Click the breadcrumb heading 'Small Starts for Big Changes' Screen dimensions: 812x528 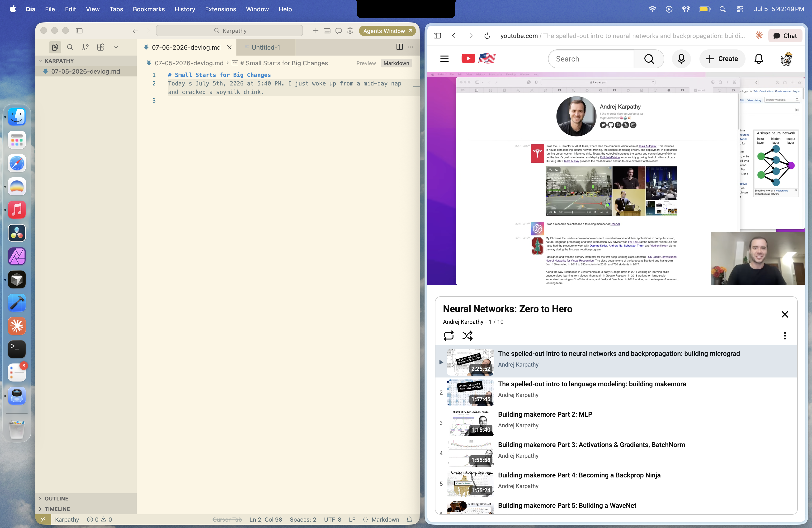pos(283,63)
